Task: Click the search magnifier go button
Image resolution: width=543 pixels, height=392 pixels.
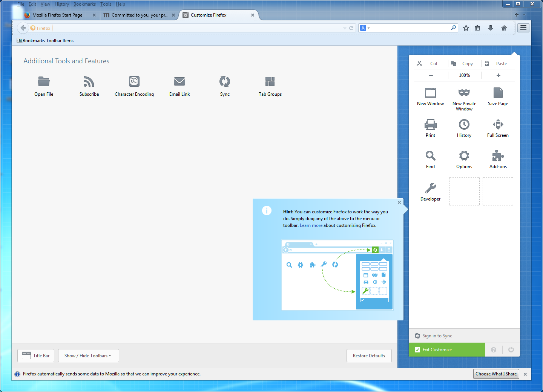Action: (454, 28)
